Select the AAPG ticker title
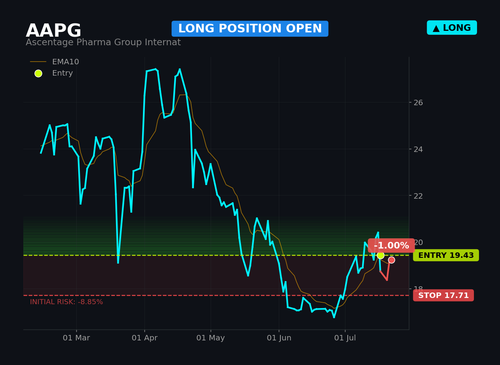This screenshot has height=365, width=500. 54,30
